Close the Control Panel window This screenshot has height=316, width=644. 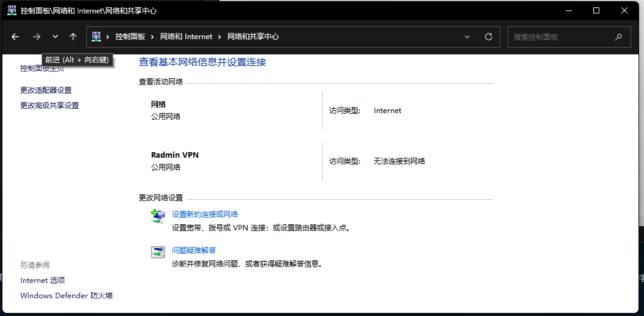[624, 10]
